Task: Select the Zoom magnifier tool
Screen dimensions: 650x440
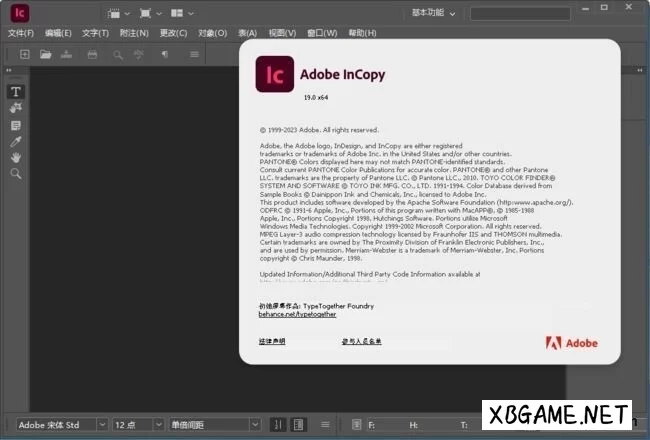Action: coord(16,173)
